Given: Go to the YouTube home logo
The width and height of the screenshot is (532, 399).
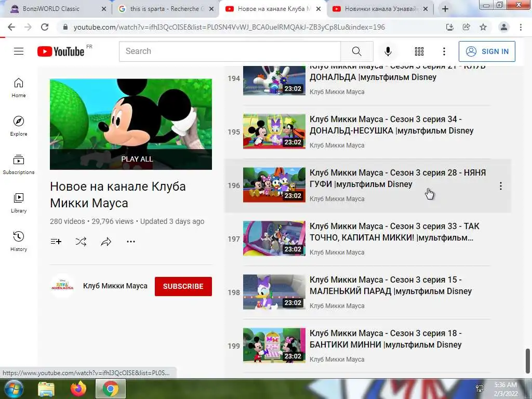Looking at the screenshot, I should coord(61,51).
